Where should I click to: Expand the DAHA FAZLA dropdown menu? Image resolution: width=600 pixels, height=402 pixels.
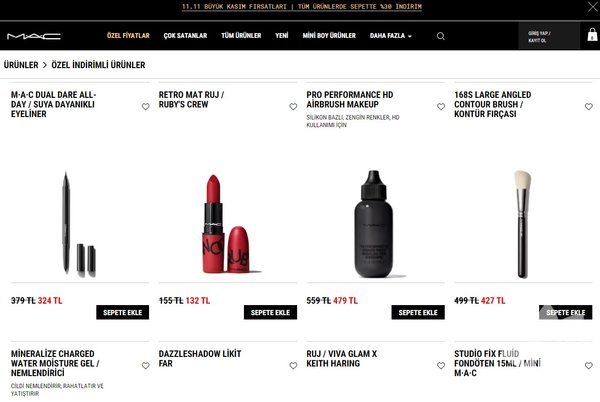[391, 36]
